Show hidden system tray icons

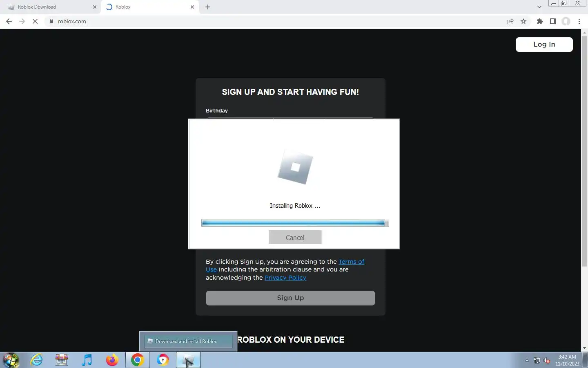point(527,360)
